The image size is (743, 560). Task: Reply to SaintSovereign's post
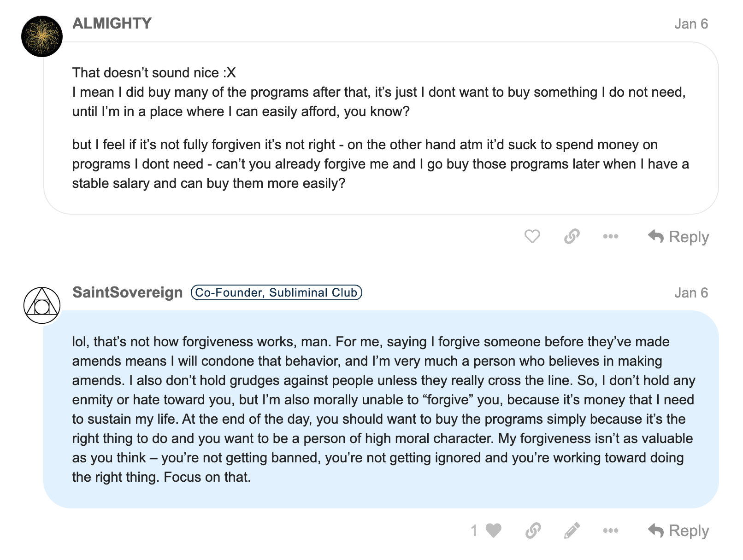tap(678, 531)
